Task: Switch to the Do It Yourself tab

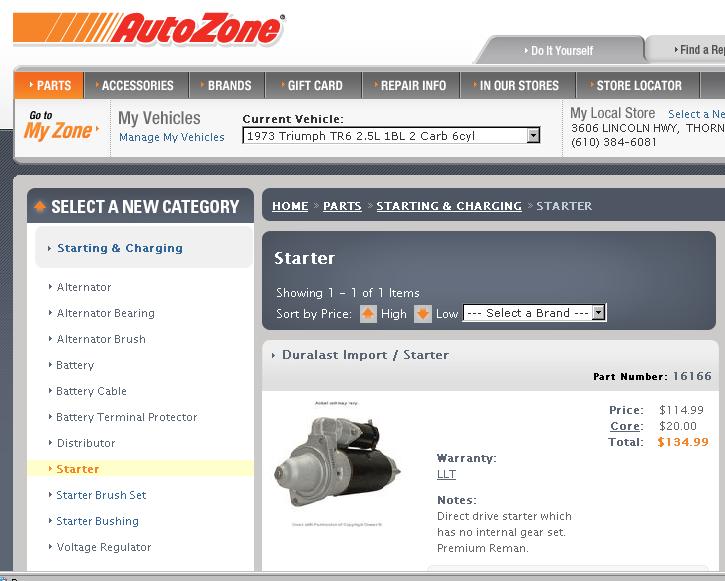Action: click(561, 50)
